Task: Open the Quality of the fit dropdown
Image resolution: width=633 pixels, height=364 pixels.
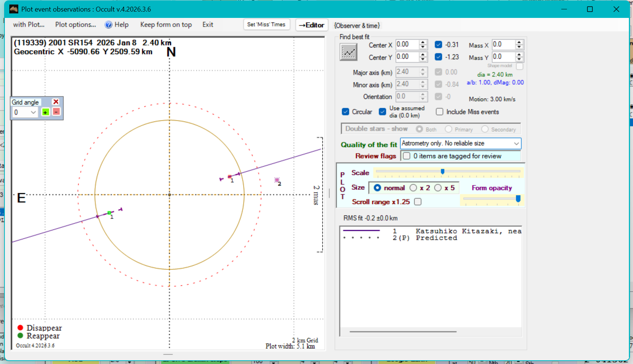Action: click(516, 144)
